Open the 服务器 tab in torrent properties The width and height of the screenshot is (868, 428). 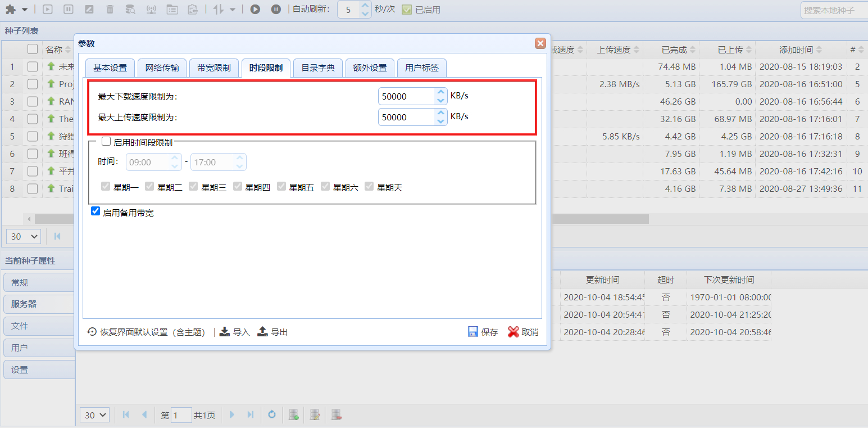(39, 304)
